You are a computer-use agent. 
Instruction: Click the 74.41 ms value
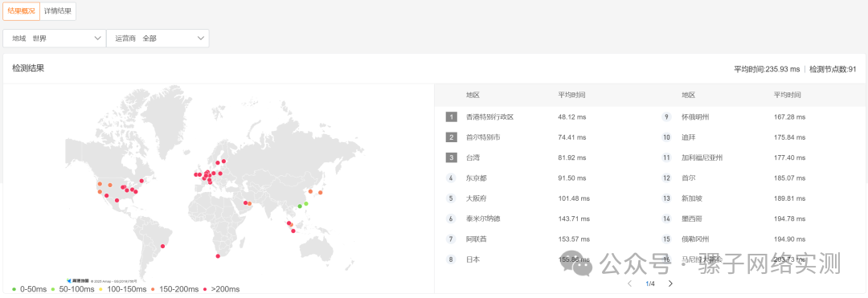click(x=572, y=137)
